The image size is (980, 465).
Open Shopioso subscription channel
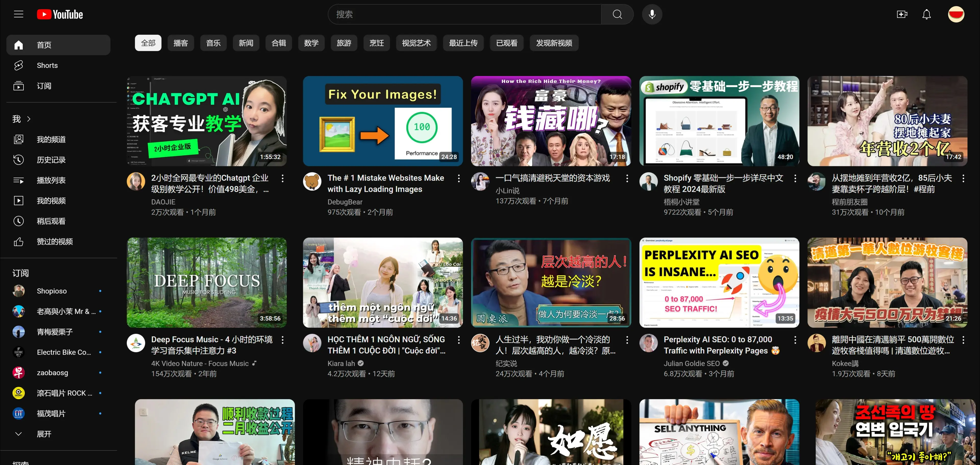pyautogui.click(x=58, y=291)
